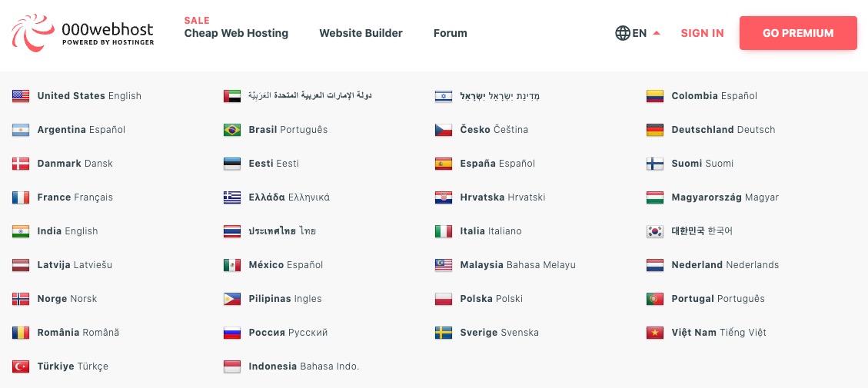The height and width of the screenshot is (388, 868).
Task: Collapse the EN language dropdown arrow
Action: [657, 33]
